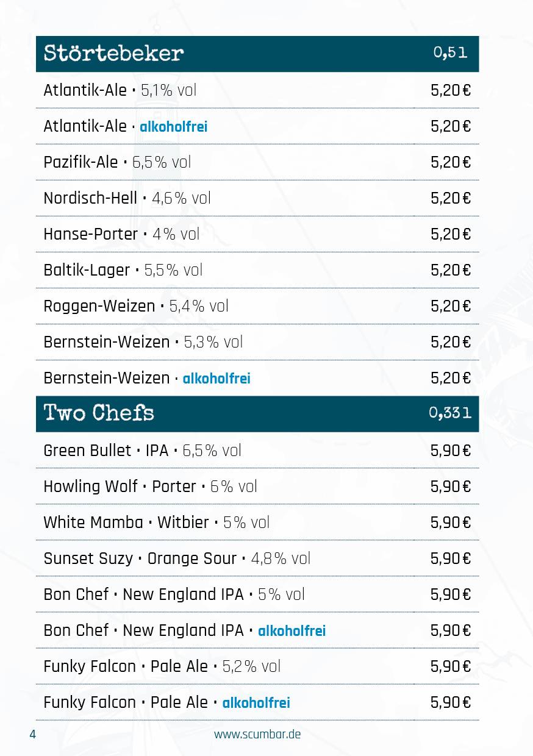This screenshot has width=533, height=756.
Task: Select the Pazifik-Ale 6,5% vol item
Action: (x=257, y=162)
